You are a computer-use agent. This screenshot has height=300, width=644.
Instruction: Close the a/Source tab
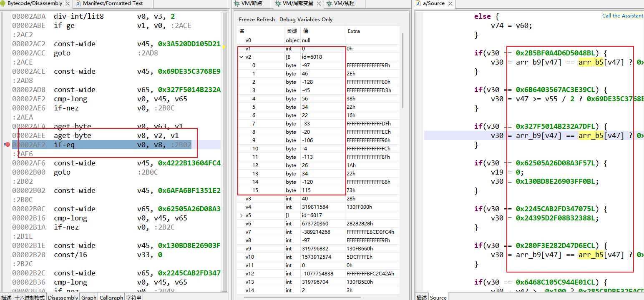(x=450, y=3)
